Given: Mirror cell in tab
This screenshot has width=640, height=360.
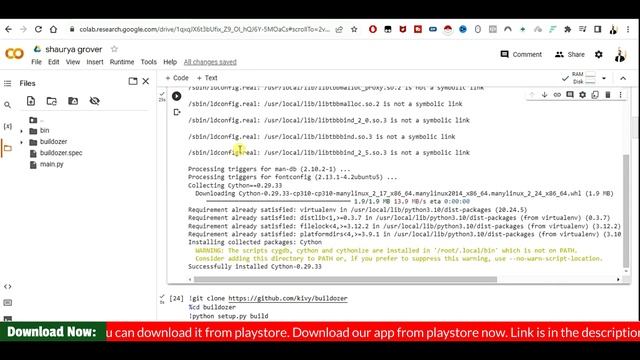Looking at the screenshot, I should [595, 95].
